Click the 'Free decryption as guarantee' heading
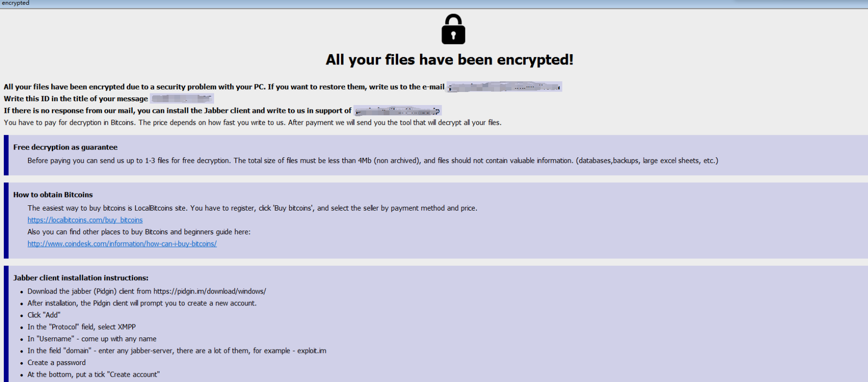 pos(65,147)
